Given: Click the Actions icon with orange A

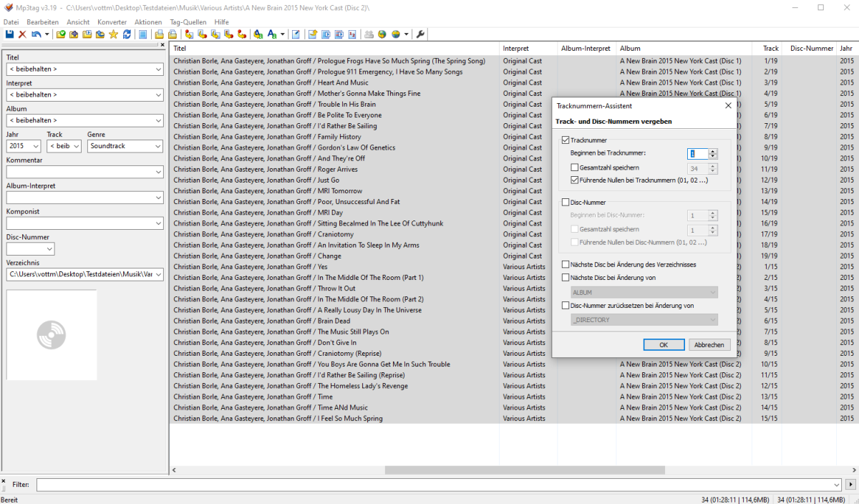Looking at the screenshot, I should click(258, 34).
